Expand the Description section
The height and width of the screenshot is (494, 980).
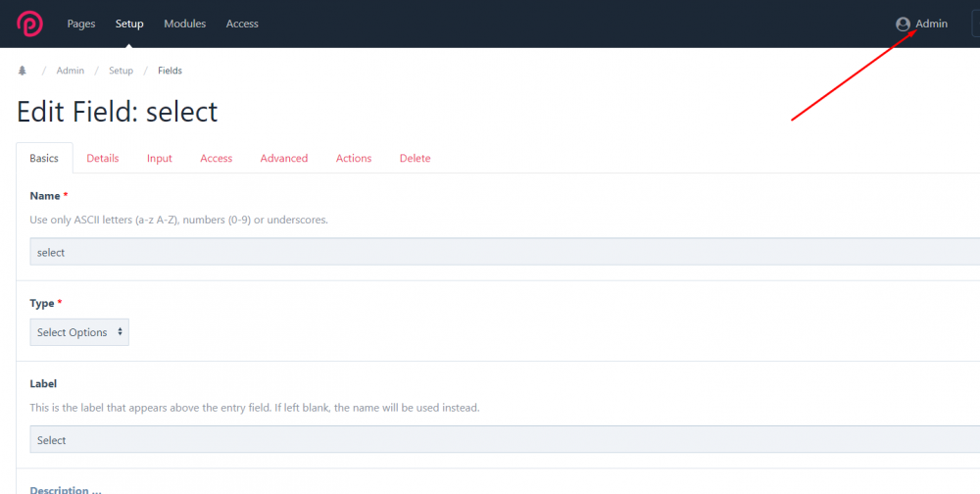click(66, 489)
